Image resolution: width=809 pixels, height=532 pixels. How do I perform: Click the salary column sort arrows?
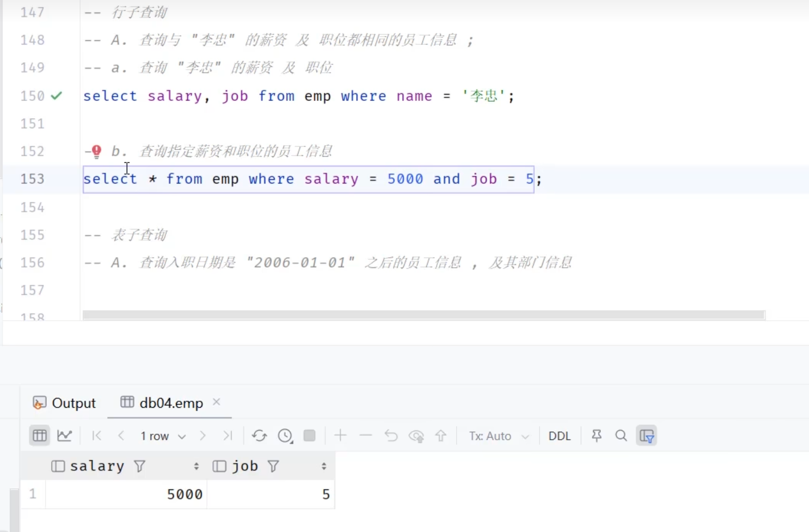click(x=196, y=466)
